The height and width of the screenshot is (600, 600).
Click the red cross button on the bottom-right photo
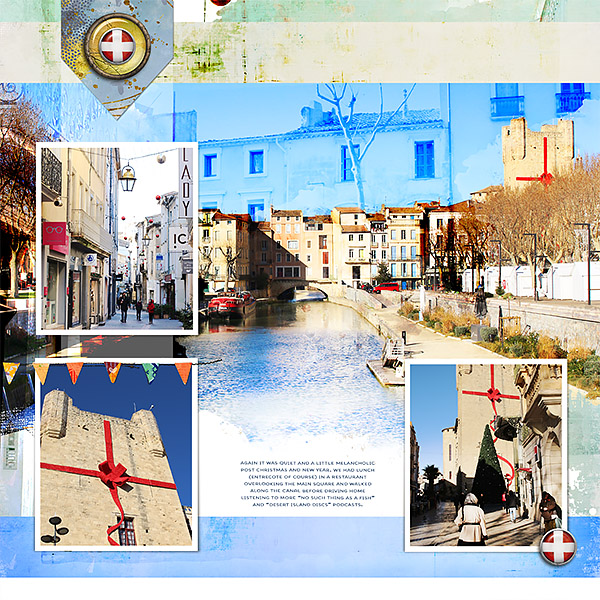point(558,547)
